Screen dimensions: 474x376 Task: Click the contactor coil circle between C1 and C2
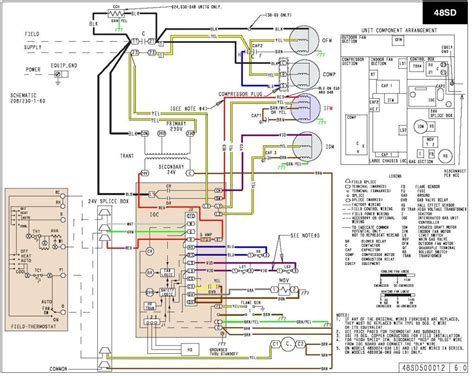pos(288,344)
